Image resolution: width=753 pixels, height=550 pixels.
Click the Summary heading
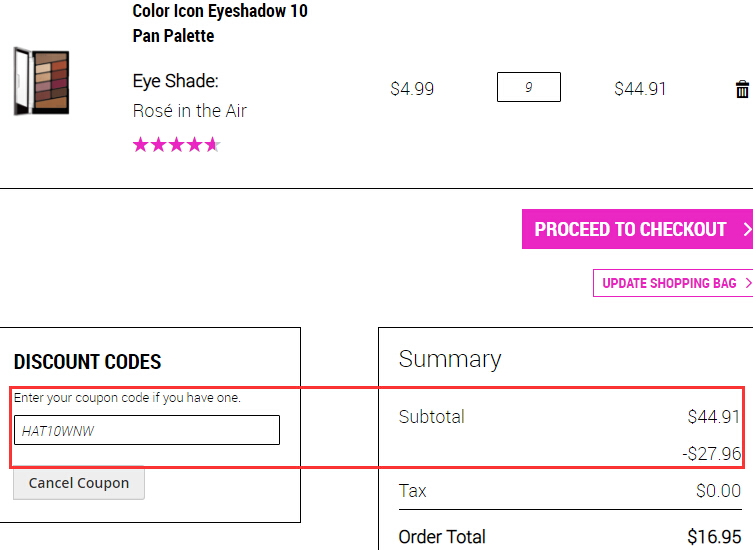(450, 359)
